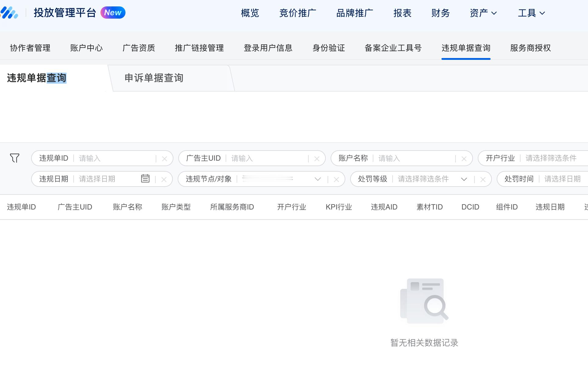The image size is (588, 375).
Task: Clear the 违规节点/对象 filter with X
Action: click(x=336, y=180)
